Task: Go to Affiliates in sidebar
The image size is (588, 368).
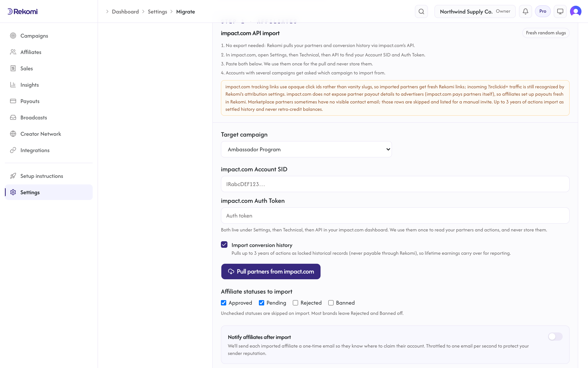Action: [49, 52]
